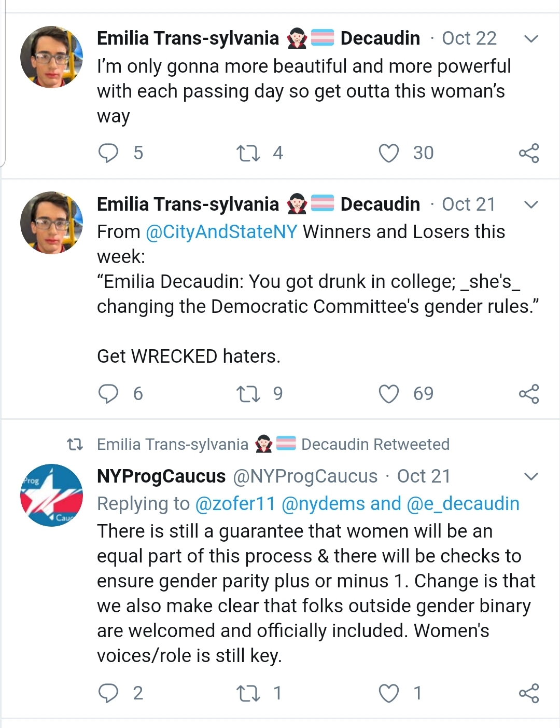Share the Oct 22 tweet

click(x=529, y=153)
